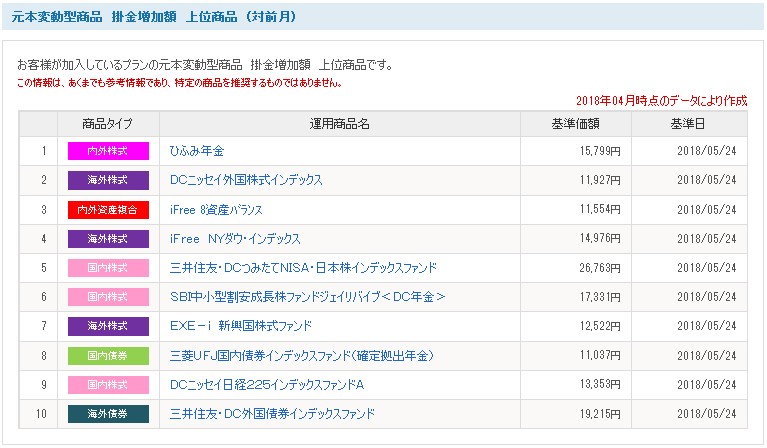This screenshot has height=448, width=767.
Task: Click the date in ひふみ年金 row
Action: (707, 151)
